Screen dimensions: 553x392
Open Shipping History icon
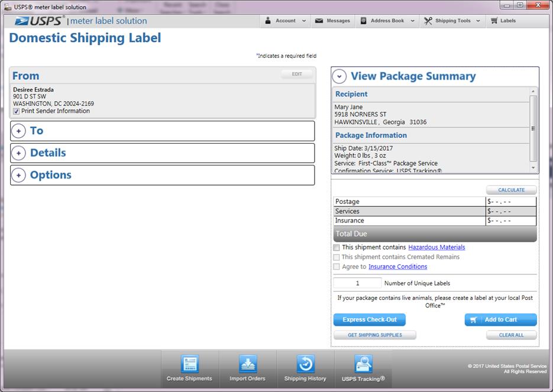click(x=305, y=364)
